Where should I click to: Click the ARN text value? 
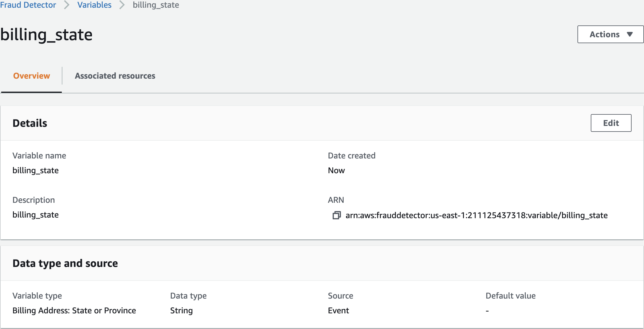pyautogui.click(x=476, y=215)
